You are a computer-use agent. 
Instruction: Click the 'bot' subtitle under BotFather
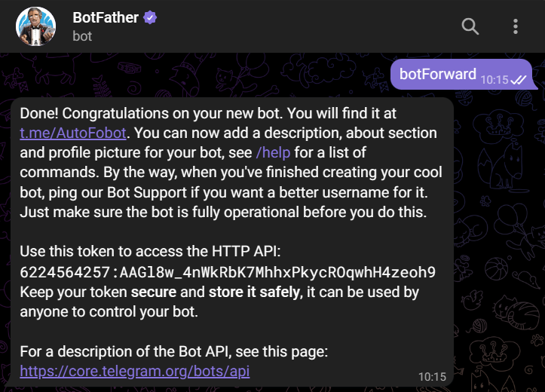[x=82, y=35]
